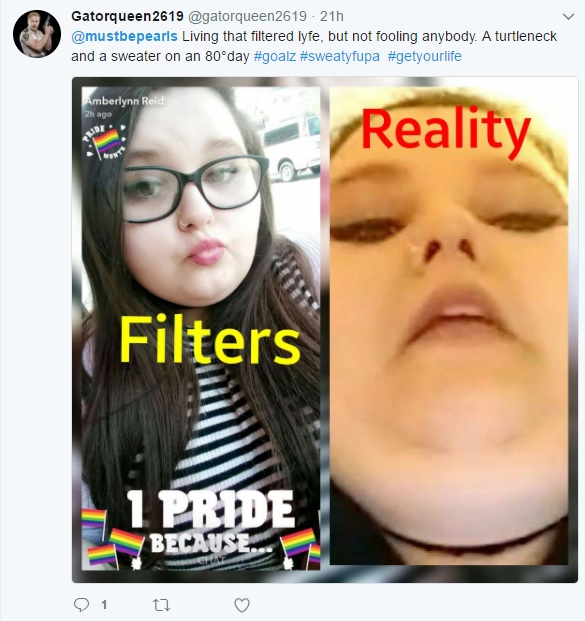This screenshot has width=585, height=621.
Task: Click the Amberlynn Reid snap caption
Action: point(124,101)
